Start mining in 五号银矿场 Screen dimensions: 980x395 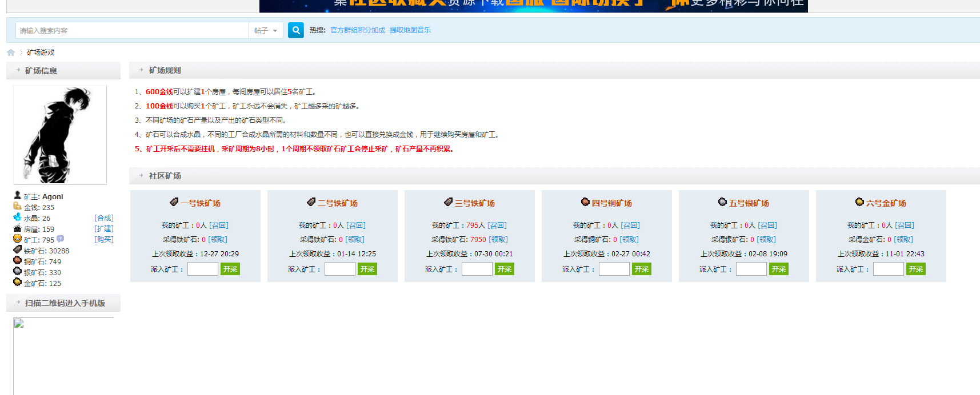[779, 269]
